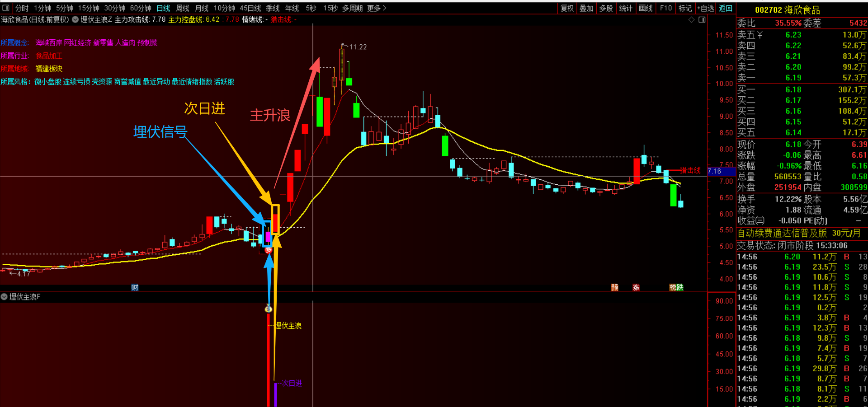This screenshot has height=407, width=868.
Task: Click the 委比 35.55% value
Action: pyautogui.click(x=788, y=23)
